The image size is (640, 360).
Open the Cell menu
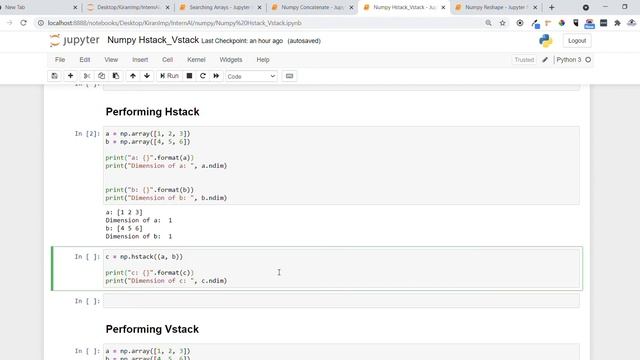click(167, 60)
